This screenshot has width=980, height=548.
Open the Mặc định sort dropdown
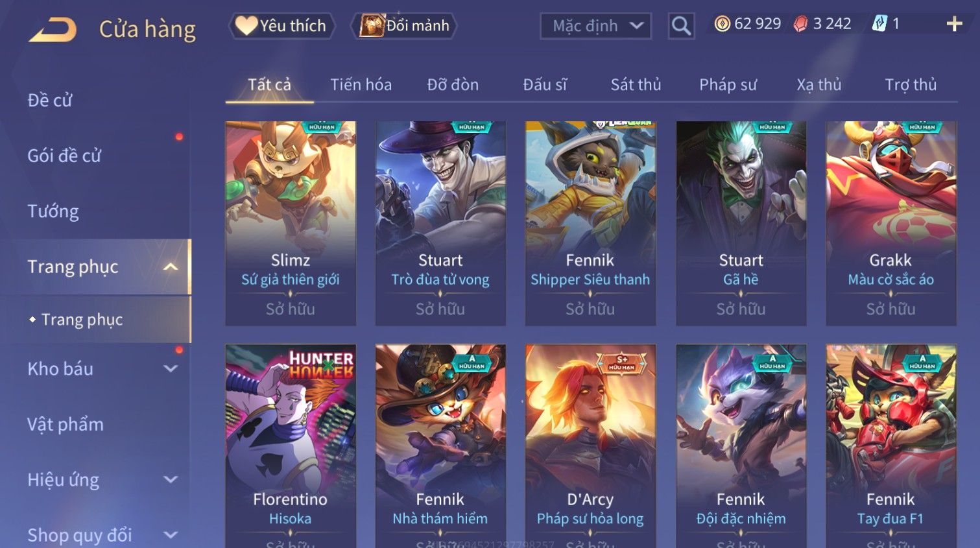[x=595, y=26]
